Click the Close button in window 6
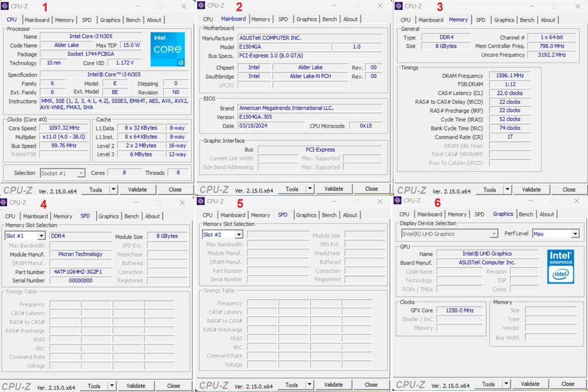Screen dimensions: 588x392 [x=567, y=384]
